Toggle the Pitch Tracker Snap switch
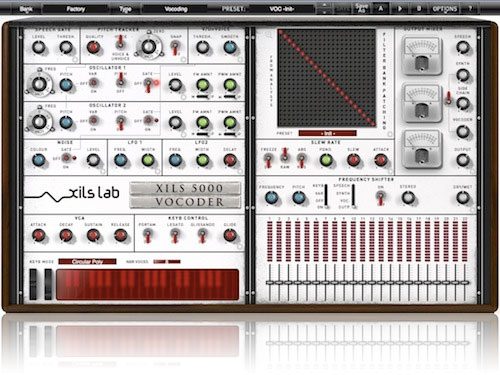The height and width of the screenshot is (375, 500). (x=175, y=48)
